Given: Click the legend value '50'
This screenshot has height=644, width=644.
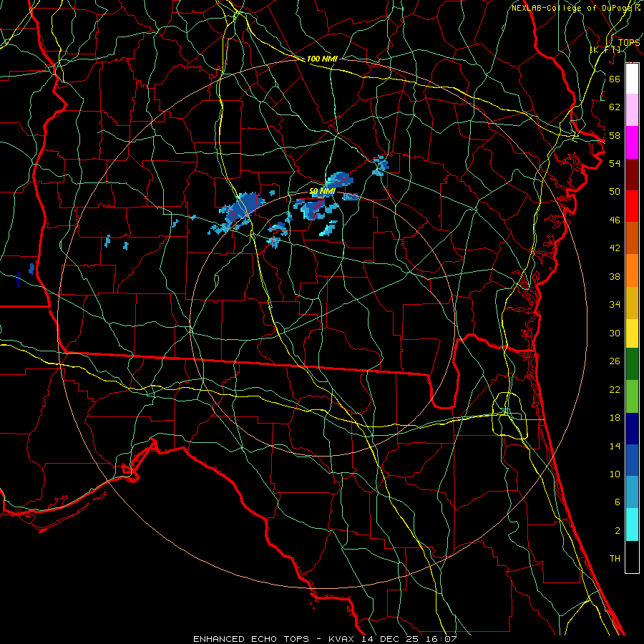Looking at the screenshot, I should coord(615,192).
